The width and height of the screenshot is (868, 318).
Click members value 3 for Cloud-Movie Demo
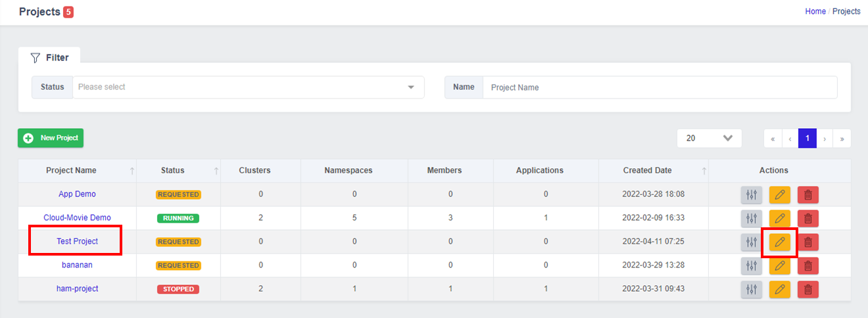tap(450, 218)
